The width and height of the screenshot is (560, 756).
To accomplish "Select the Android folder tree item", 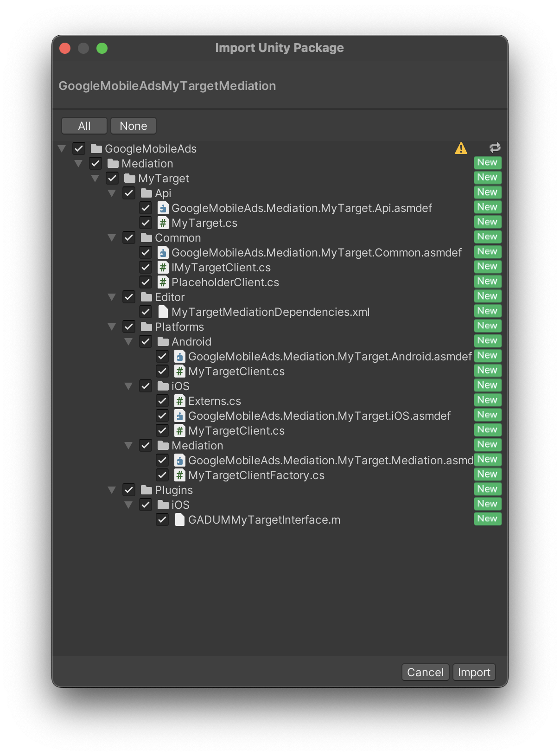I will coord(191,342).
